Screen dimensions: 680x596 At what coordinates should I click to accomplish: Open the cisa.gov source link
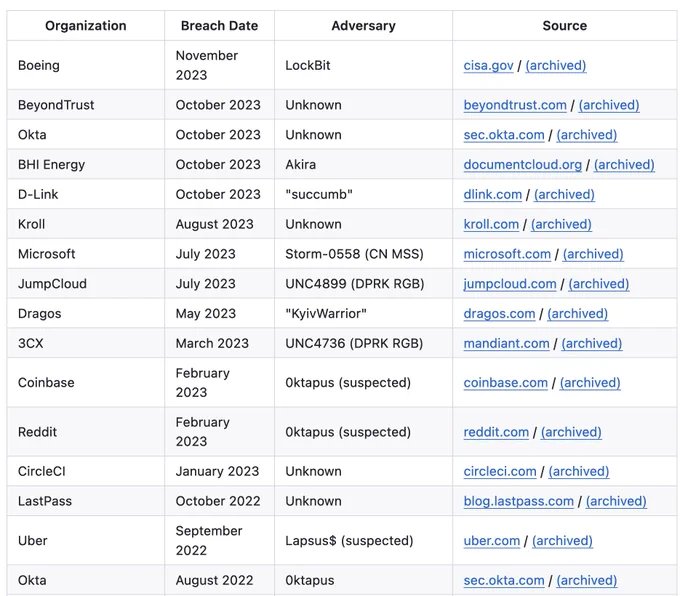click(488, 65)
